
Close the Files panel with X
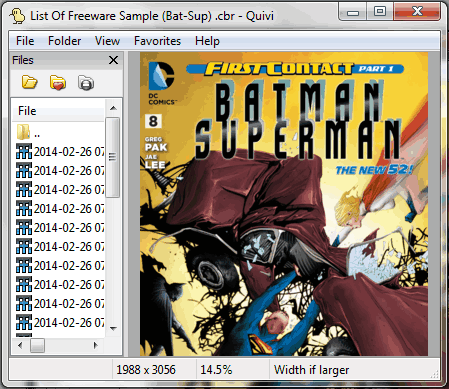pos(113,60)
